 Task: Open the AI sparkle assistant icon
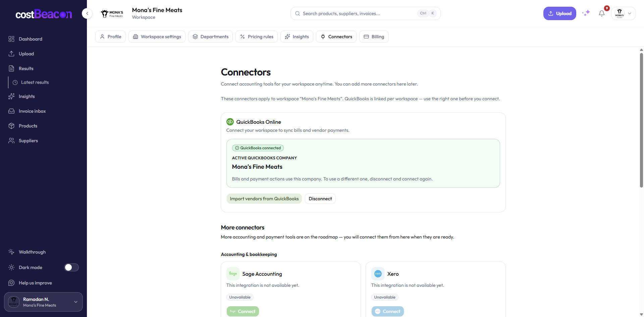586,13
